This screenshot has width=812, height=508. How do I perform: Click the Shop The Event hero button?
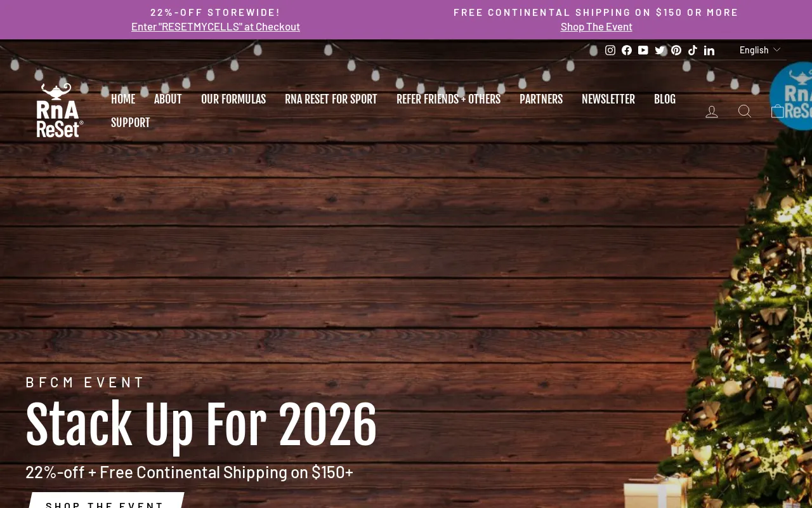[x=105, y=500]
